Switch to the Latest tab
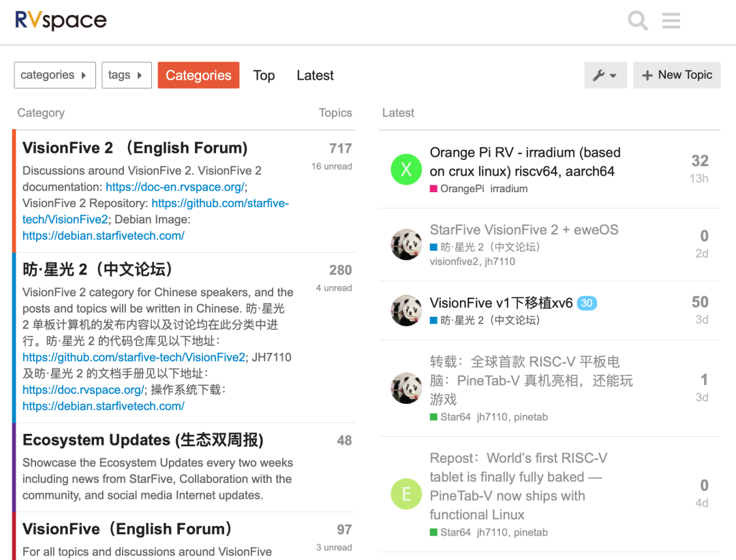The height and width of the screenshot is (560, 736). (x=315, y=75)
